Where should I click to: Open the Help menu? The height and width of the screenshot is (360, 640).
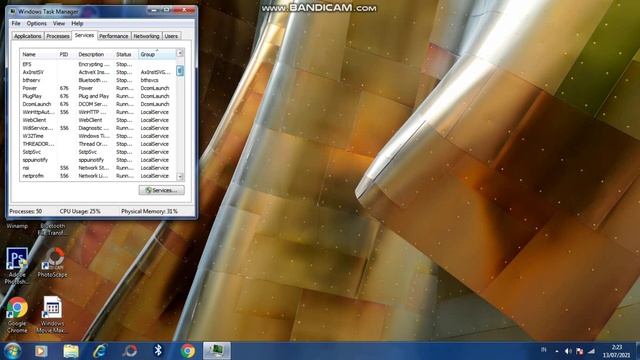point(77,24)
